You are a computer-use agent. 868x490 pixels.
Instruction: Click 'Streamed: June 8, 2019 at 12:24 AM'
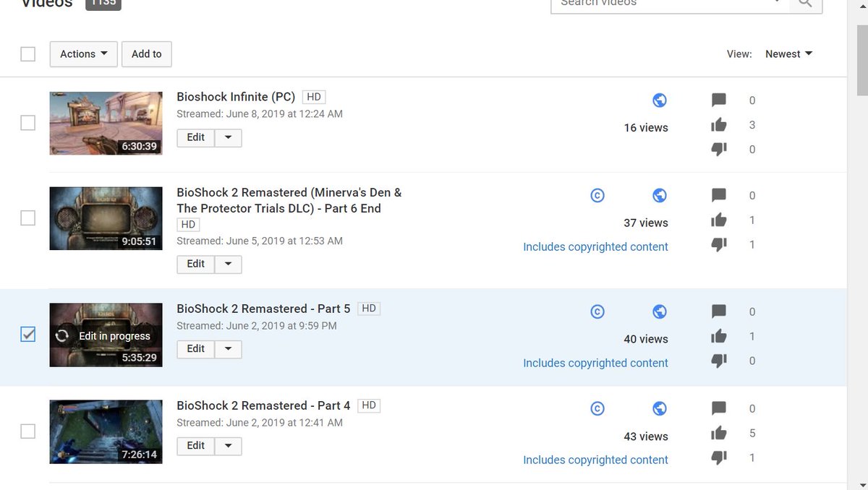click(260, 113)
